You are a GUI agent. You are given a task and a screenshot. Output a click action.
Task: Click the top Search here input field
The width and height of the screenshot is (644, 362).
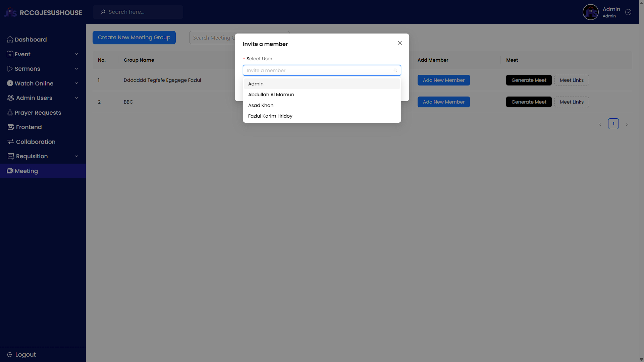pyautogui.click(x=141, y=12)
